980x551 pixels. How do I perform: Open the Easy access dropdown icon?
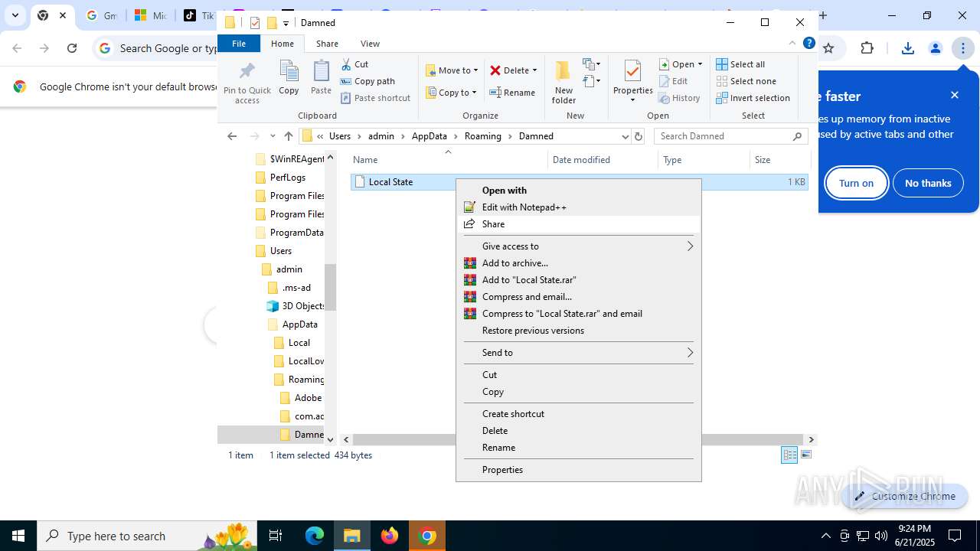pos(592,81)
